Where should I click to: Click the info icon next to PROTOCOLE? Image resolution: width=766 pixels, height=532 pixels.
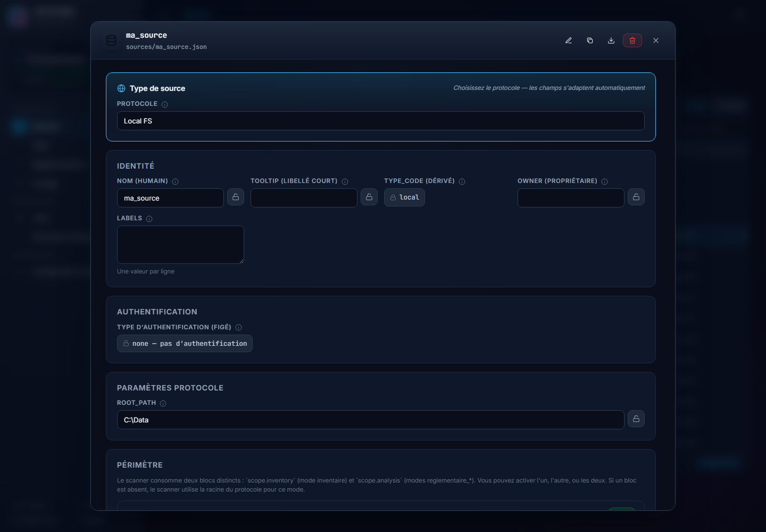point(164,104)
